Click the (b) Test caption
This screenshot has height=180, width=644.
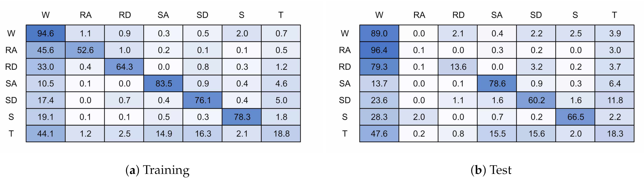pyautogui.click(x=491, y=170)
